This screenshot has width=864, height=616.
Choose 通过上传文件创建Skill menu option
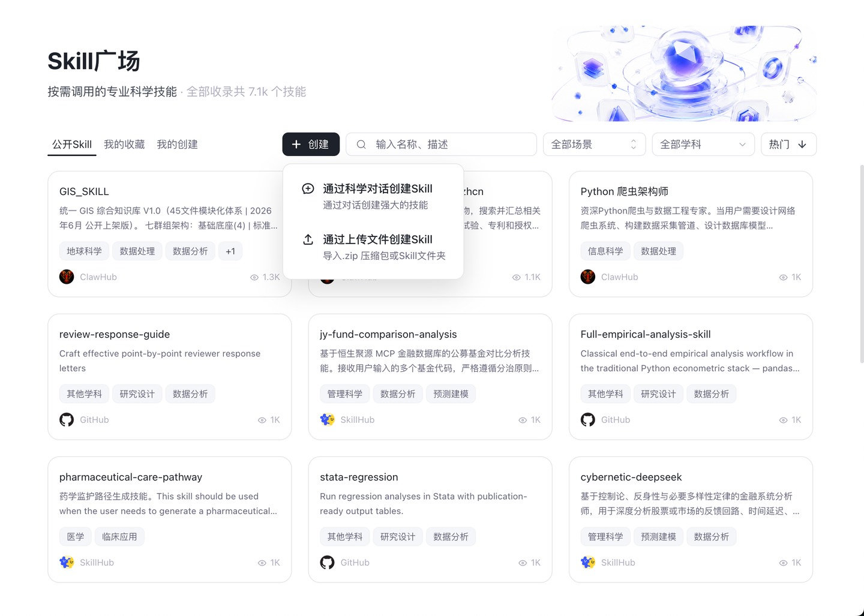click(x=373, y=247)
